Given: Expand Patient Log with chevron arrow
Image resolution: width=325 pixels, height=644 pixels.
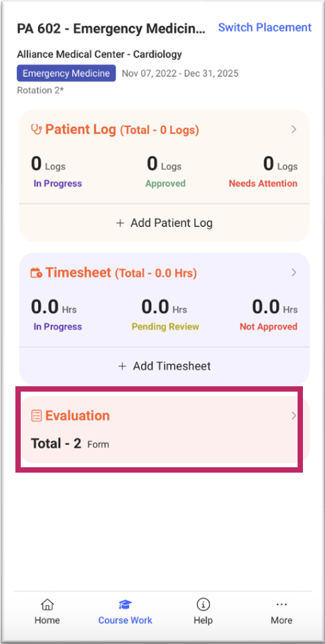Looking at the screenshot, I should (294, 129).
